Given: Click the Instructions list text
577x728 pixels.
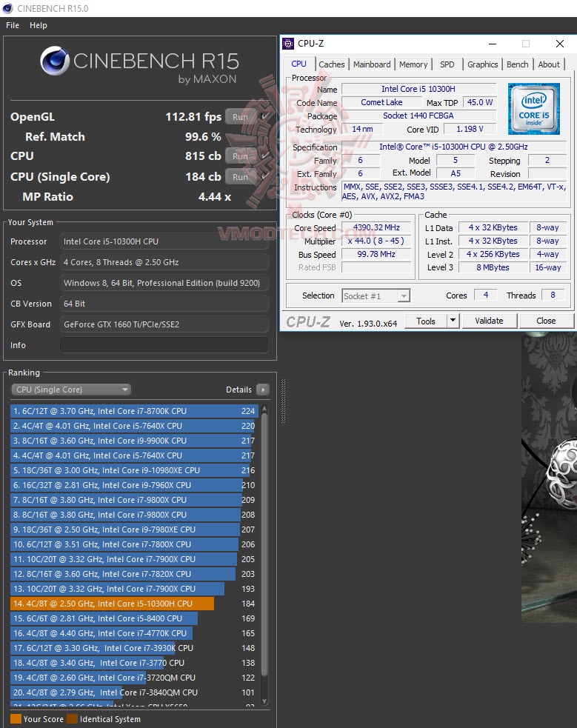Looking at the screenshot, I should pyautogui.click(x=453, y=191).
